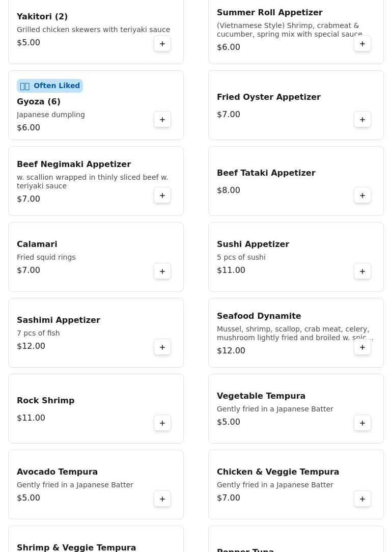The image size is (392, 552).
Task: Click the plus icon for Gyoza (6)
Action: click(x=162, y=120)
